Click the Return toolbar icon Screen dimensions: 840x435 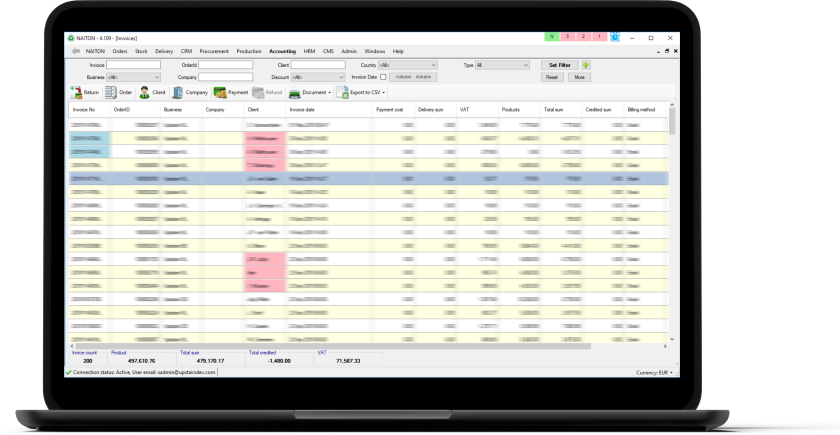76,92
